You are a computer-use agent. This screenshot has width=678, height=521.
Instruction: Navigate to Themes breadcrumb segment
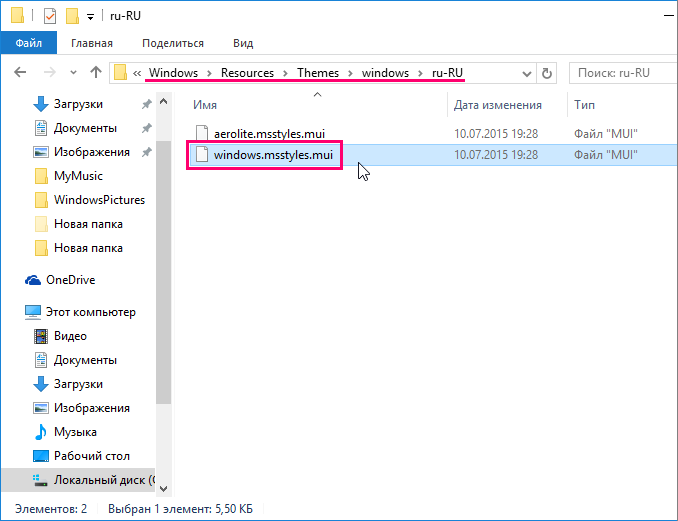click(318, 73)
